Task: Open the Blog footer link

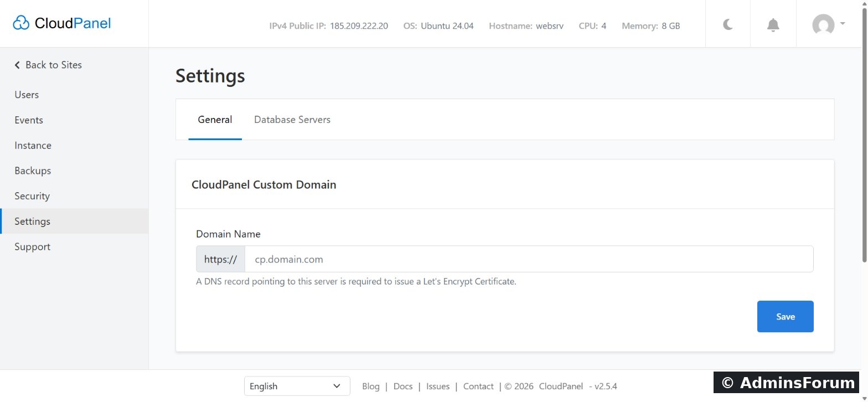Action: (371, 386)
